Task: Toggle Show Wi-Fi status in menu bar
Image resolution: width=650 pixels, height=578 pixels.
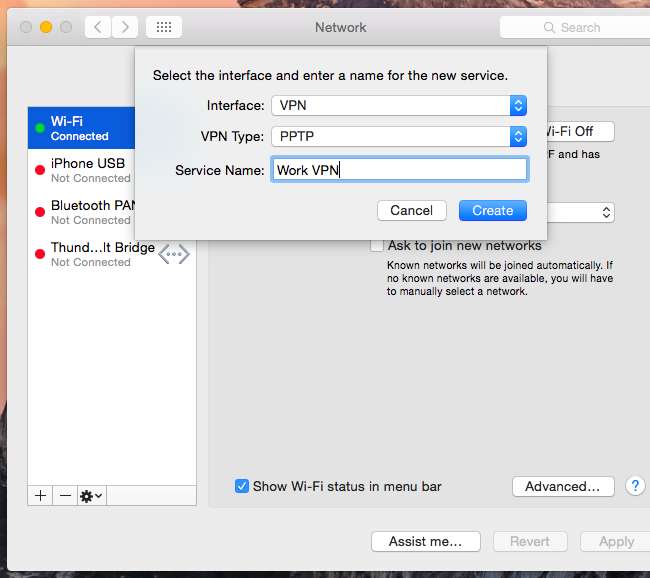Action: (242, 486)
